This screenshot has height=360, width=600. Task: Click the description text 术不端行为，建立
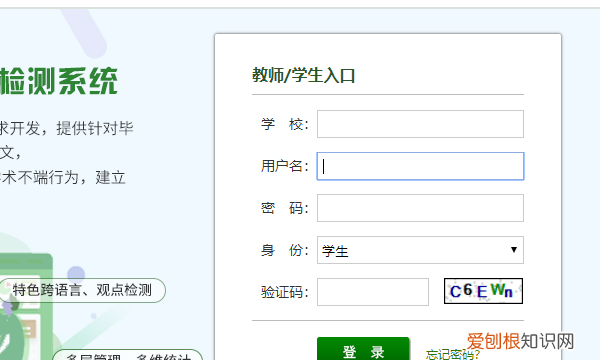(63, 178)
